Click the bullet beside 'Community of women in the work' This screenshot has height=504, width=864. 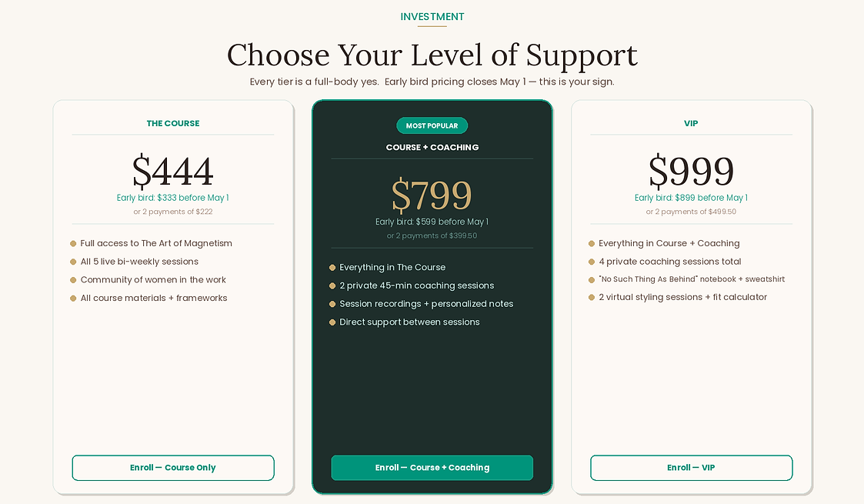[73, 280]
